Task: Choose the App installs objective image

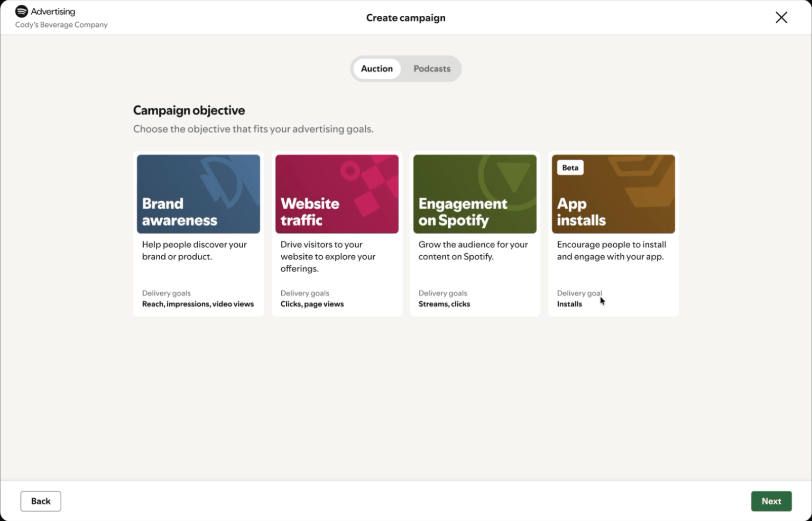Action: click(613, 194)
